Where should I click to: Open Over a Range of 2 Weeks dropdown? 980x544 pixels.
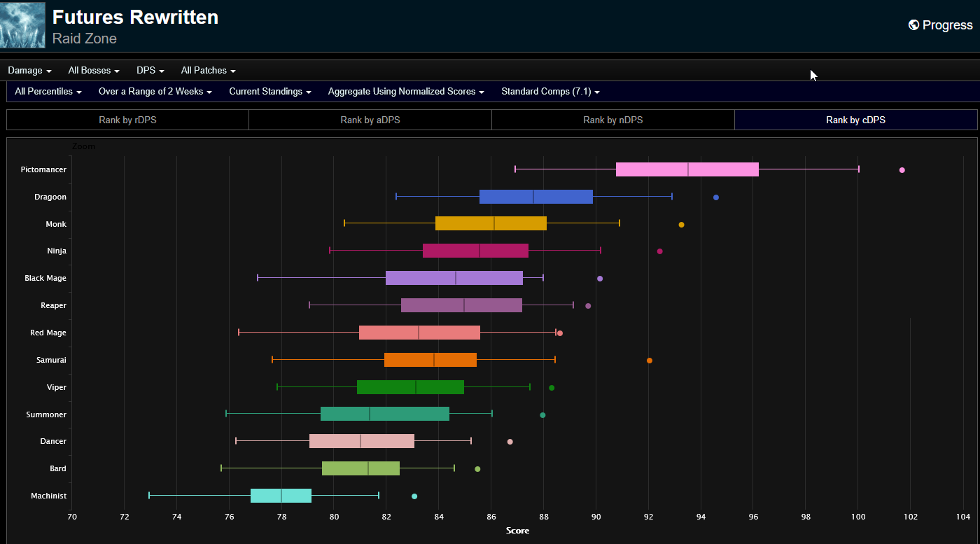pos(155,92)
